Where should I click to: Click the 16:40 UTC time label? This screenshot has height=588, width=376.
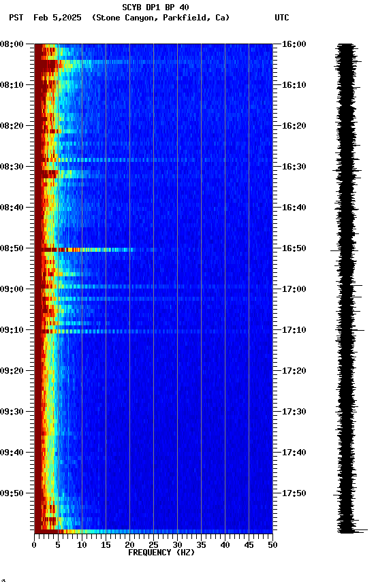pyautogui.click(x=294, y=208)
